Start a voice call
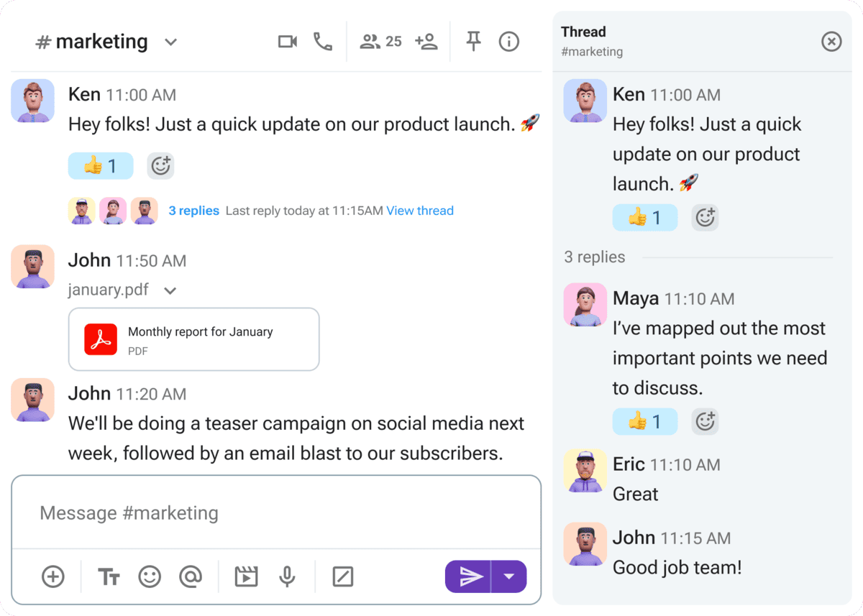The height and width of the screenshot is (616, 863). pyautogui.click(x=323, y=41)
